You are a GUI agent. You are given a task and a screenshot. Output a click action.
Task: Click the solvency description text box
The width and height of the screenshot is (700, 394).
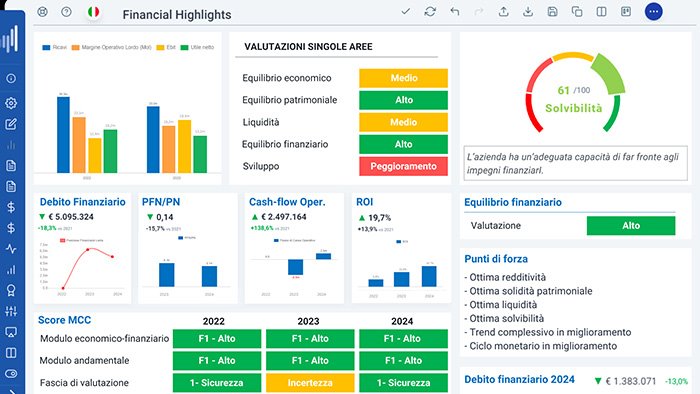pyautogui.click(x=575, y=163)
